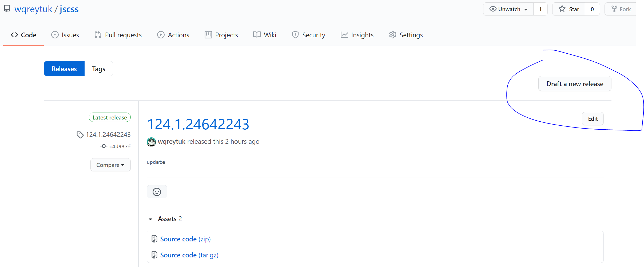Click Draft a new release
This screenshot has width=644, height=267.
point(575,84)
